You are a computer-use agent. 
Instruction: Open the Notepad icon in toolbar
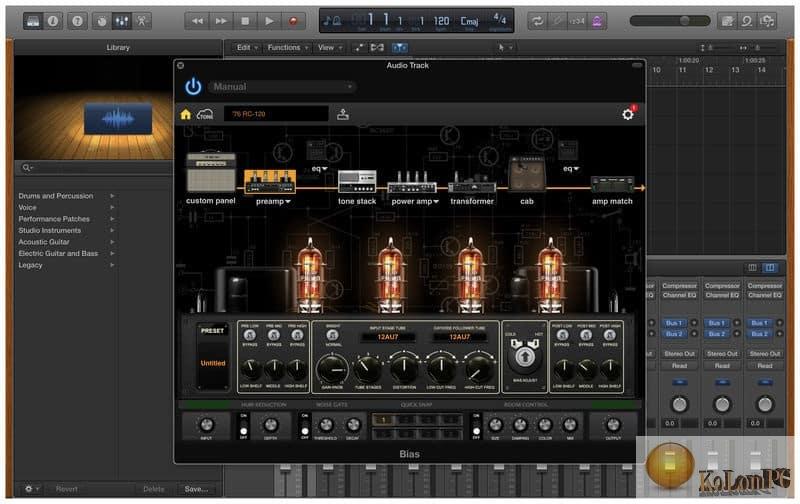tap(728, 21)
